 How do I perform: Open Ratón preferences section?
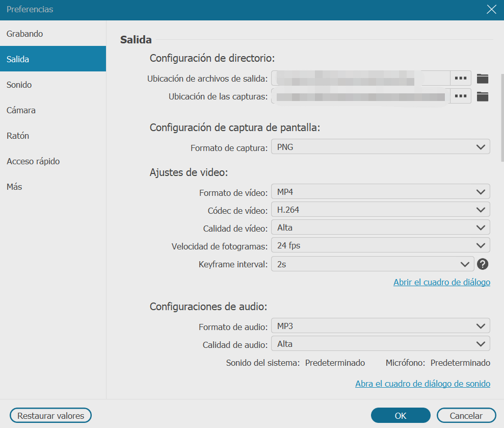pos(53,136)
